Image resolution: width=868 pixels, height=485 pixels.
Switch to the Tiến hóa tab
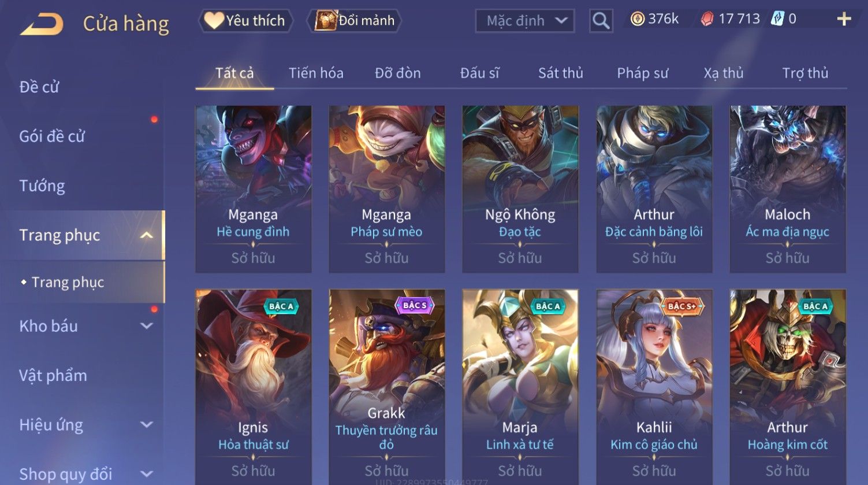[x=316, y=73]
